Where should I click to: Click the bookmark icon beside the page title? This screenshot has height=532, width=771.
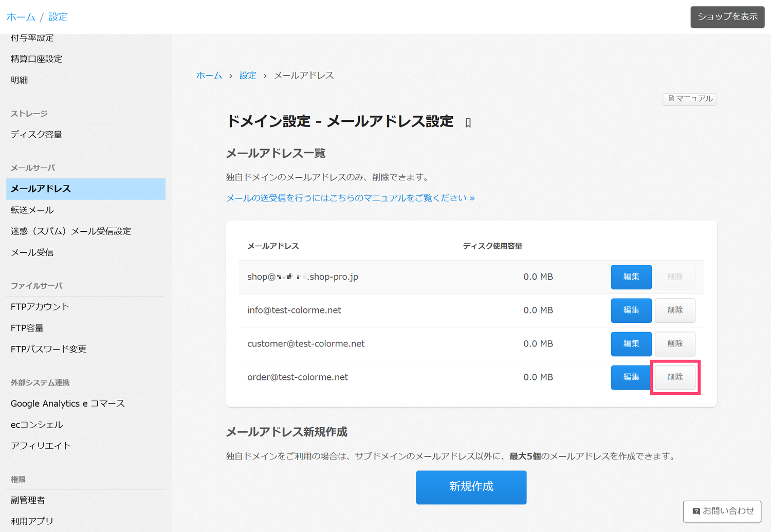pos(468,123)
